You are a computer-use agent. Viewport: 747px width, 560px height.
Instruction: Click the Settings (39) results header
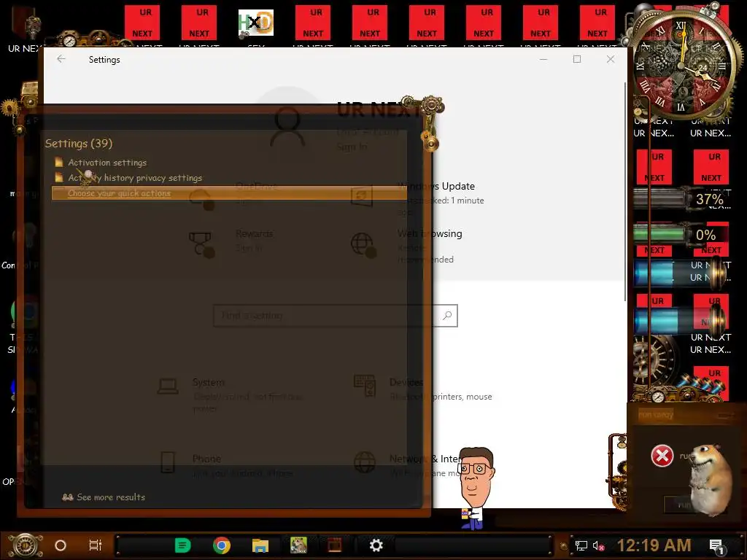[x=79, y=144]
